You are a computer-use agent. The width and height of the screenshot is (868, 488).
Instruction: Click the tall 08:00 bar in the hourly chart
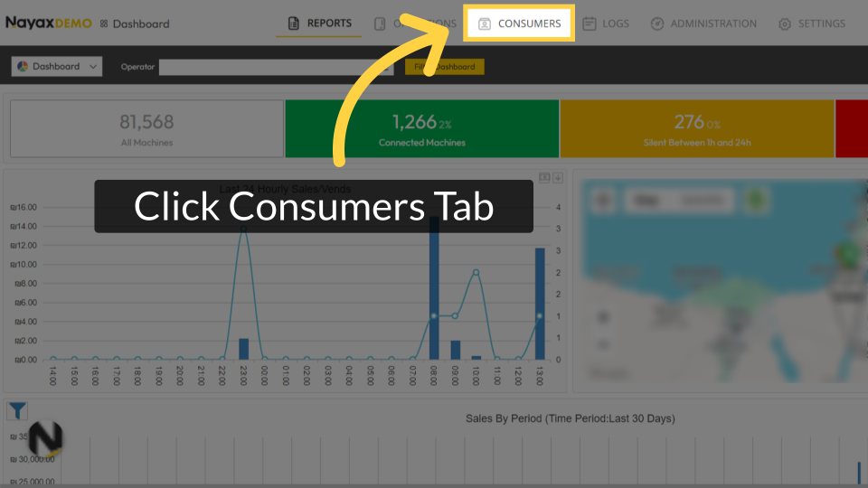(x=434, y=288)
